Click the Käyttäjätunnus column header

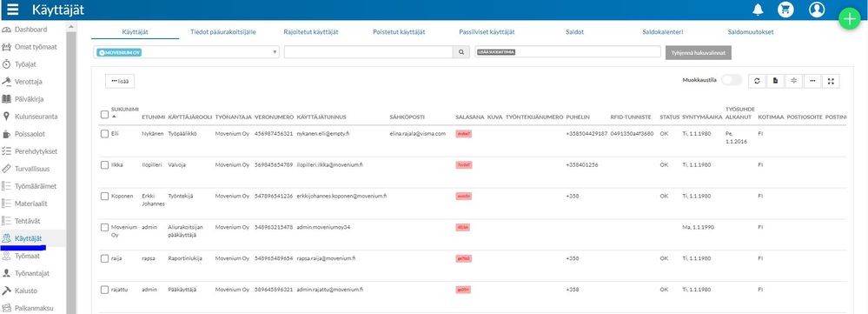click(321, 117)
